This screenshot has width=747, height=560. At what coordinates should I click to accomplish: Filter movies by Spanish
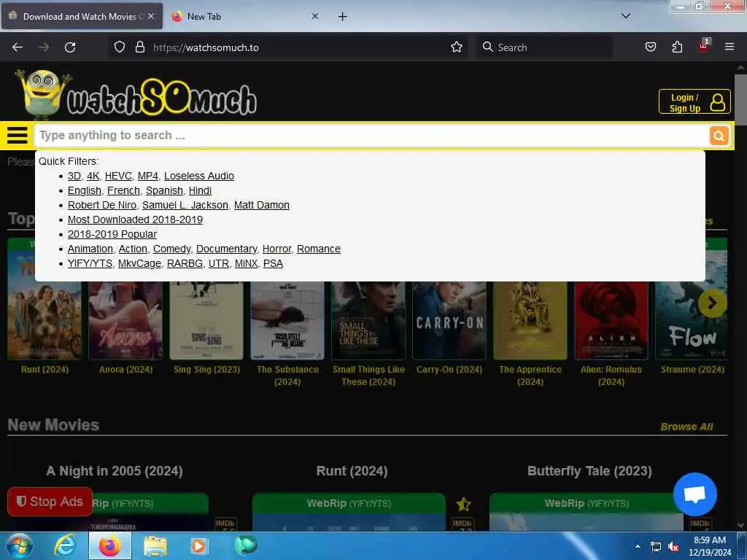click(x=164, y=190)
